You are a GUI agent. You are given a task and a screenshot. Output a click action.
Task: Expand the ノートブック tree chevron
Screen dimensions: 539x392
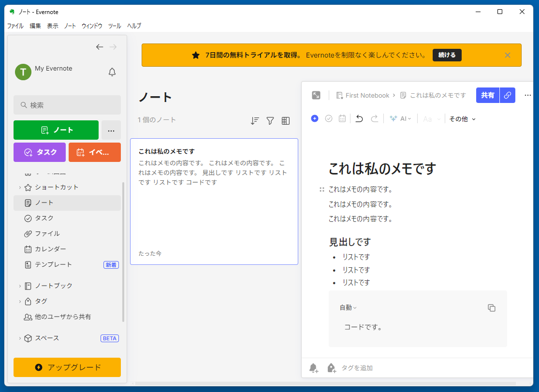pyautogui.click(x=20, y=286)
